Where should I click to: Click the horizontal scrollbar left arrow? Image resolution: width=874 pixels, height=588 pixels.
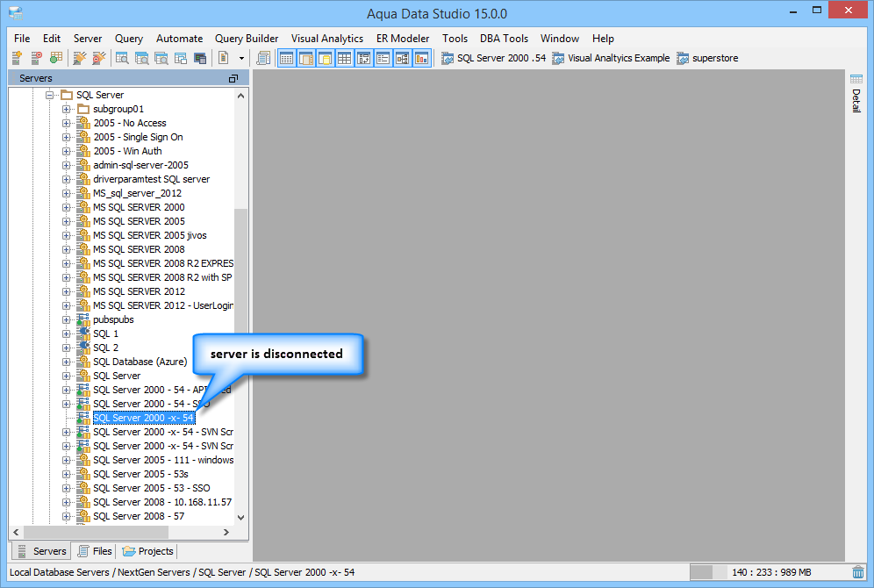(16, 532)
